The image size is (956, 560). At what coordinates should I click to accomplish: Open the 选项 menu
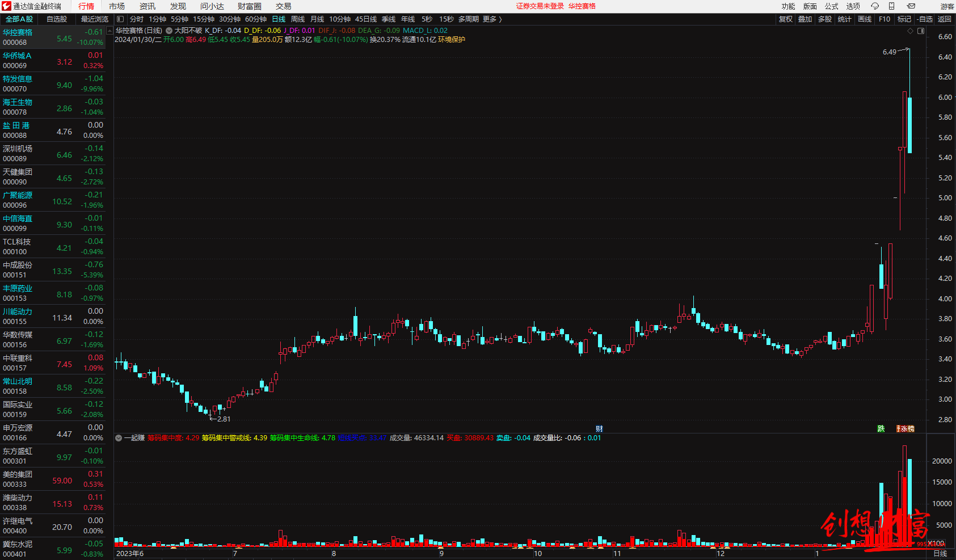point(853,6)
